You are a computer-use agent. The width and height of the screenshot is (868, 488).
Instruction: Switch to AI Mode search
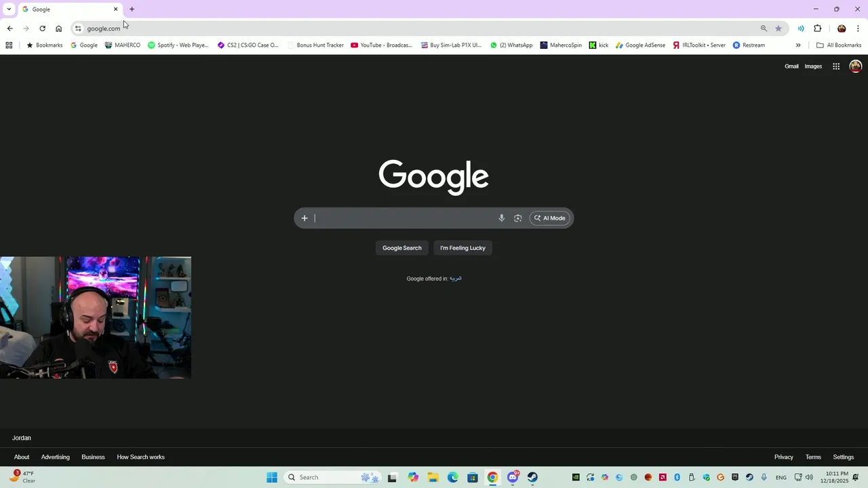point(549,218)
